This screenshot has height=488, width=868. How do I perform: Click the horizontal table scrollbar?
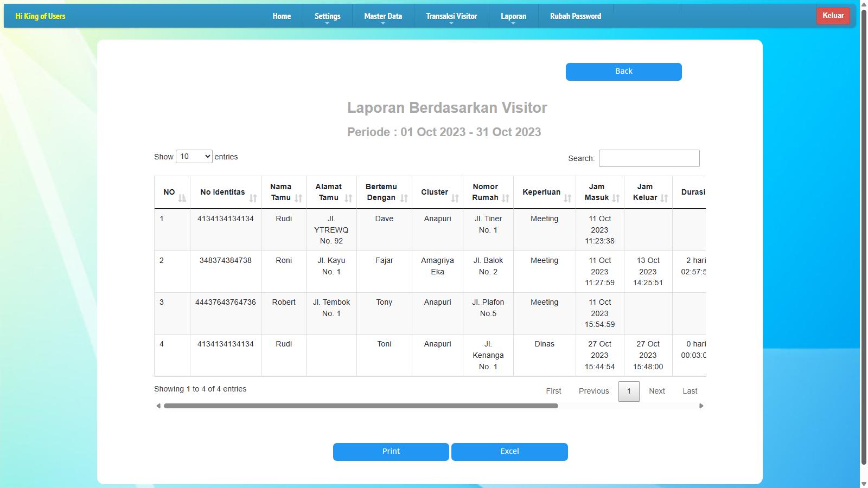(x=361, y=406)
